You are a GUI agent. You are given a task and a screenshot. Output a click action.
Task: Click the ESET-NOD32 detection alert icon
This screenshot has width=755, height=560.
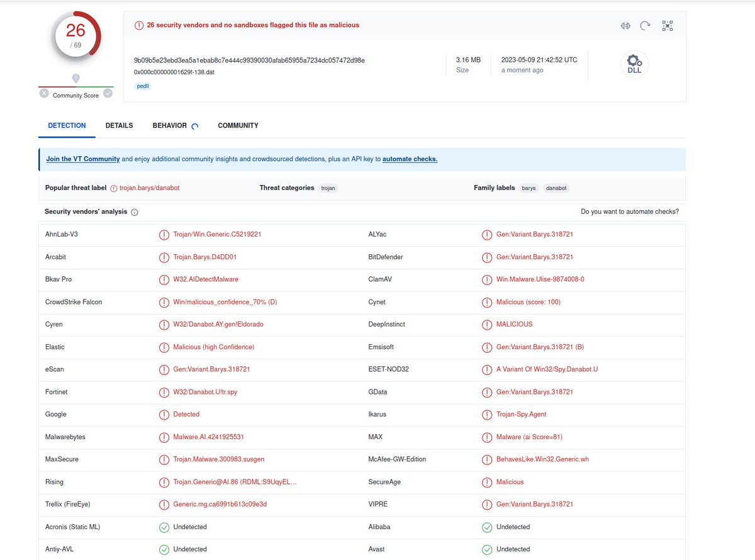pyautogui.click(x=486, y=369)
